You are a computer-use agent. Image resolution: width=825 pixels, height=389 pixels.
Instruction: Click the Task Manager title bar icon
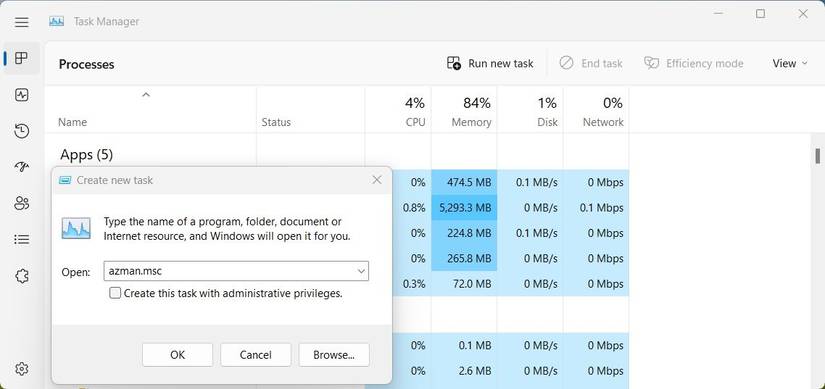tap(56, 22)
